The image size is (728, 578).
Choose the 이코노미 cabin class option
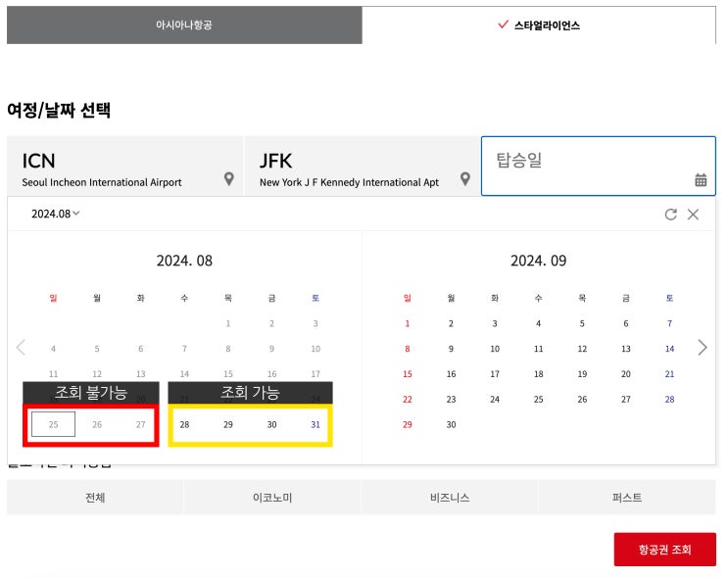(x=272, y=498)
